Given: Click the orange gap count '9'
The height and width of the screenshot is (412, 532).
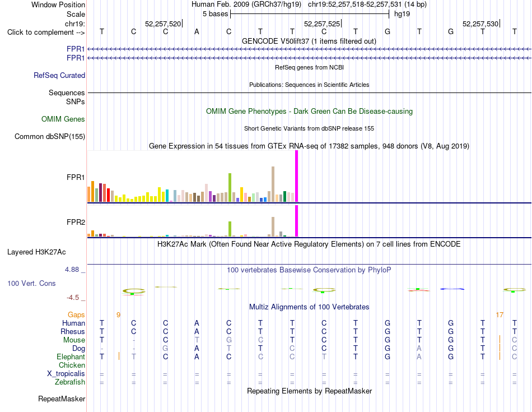Looking at the screenshot, I should click(x=118, y=315).
